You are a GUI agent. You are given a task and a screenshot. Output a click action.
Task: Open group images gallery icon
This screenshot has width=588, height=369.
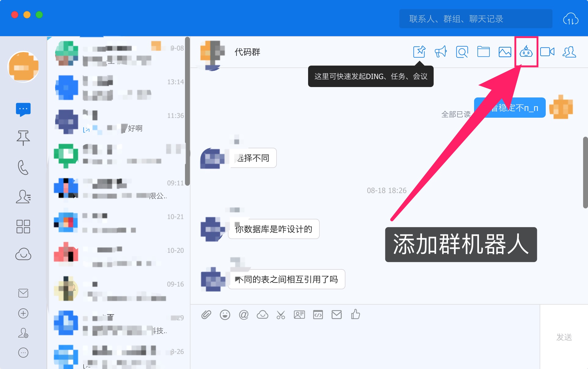tap(505, 52)
